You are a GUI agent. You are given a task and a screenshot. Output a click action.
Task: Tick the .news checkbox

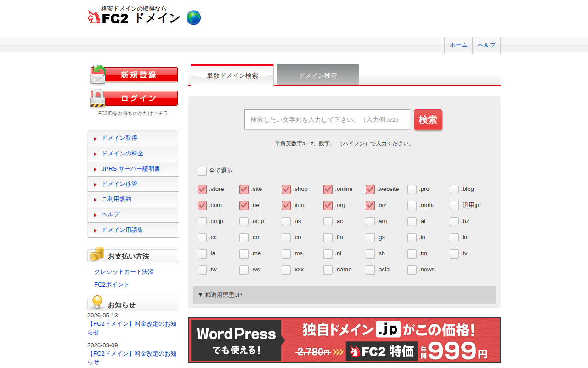[412, 270]
